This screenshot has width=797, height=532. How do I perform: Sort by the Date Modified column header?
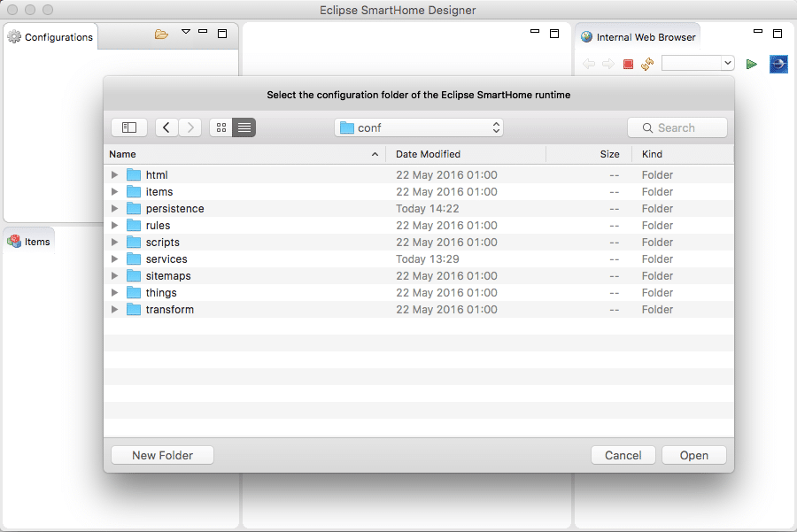point(466,154)
